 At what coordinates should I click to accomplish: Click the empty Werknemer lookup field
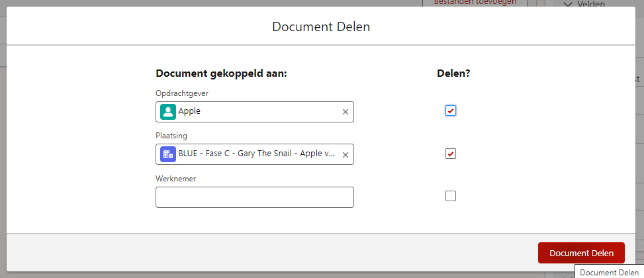point(255,197)
